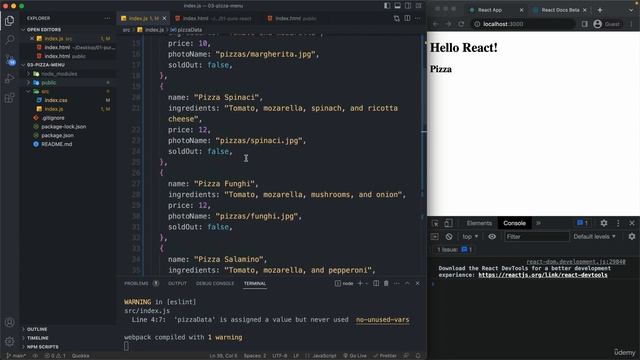
Task: Click the console Filter input
Action: (x=537, y=237)
